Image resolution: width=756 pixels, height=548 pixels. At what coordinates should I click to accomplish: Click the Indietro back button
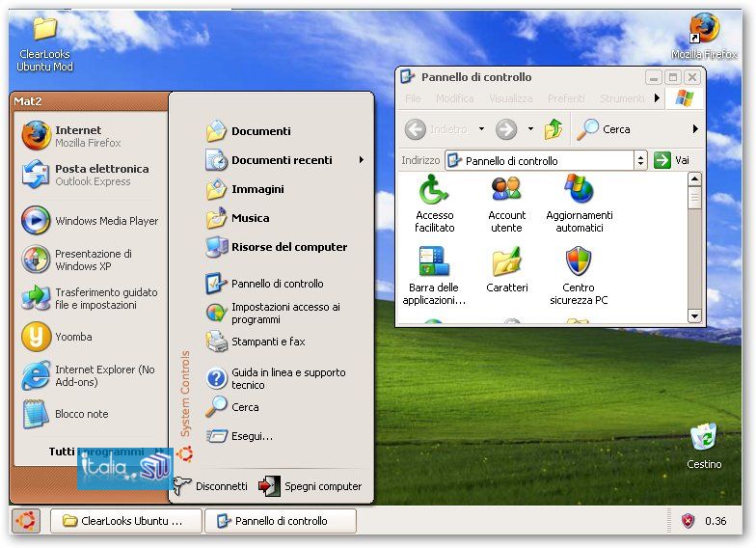[x=436, y=129]
